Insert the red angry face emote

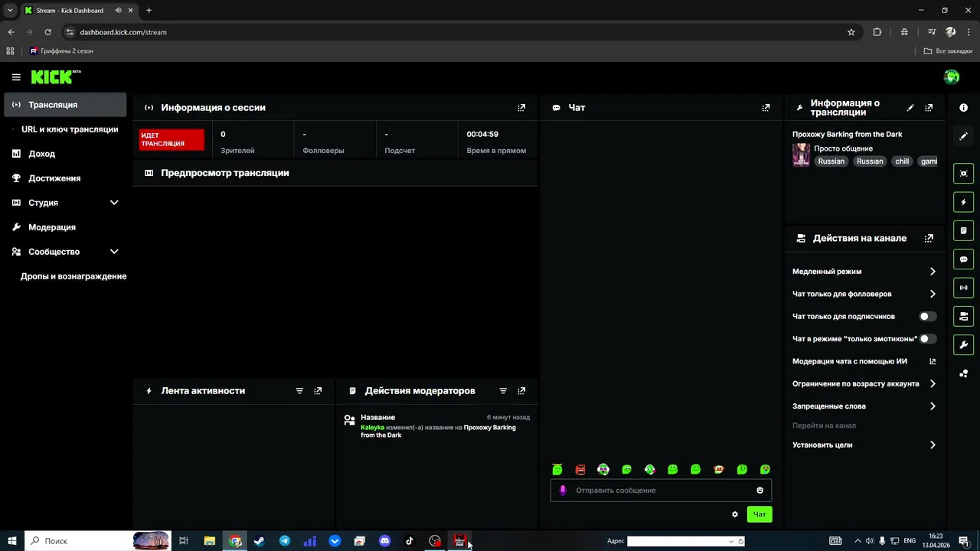pyautogui.click(x=580, y=470)
